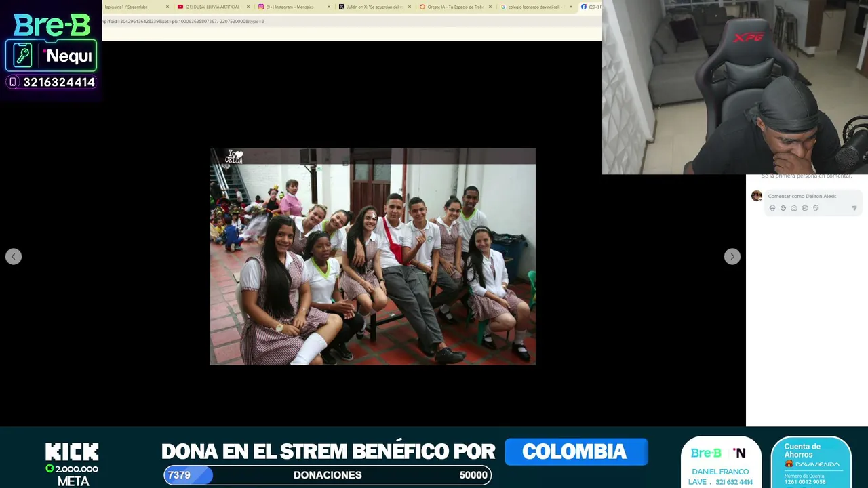Close the Instagram Mensajes tab
This screenshot has height=488, width=868.
(x=329, y=7)
